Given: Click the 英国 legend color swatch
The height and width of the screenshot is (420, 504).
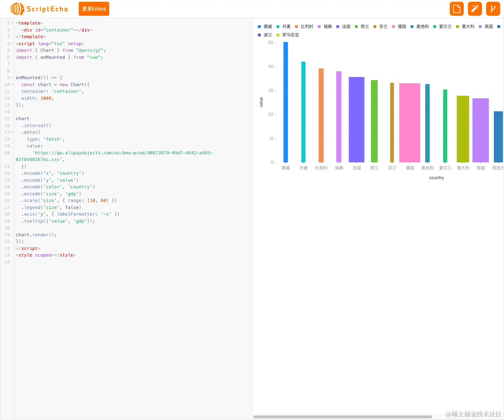Looking at the screenshot, I should (x=480, y=27).
